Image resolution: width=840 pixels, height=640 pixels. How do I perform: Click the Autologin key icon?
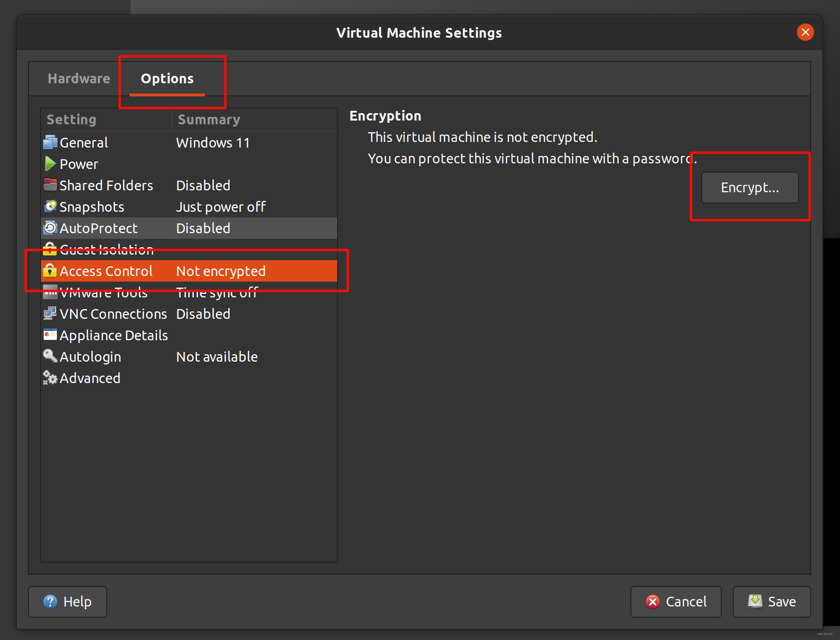pyautogui.click(x=50, y=356)
